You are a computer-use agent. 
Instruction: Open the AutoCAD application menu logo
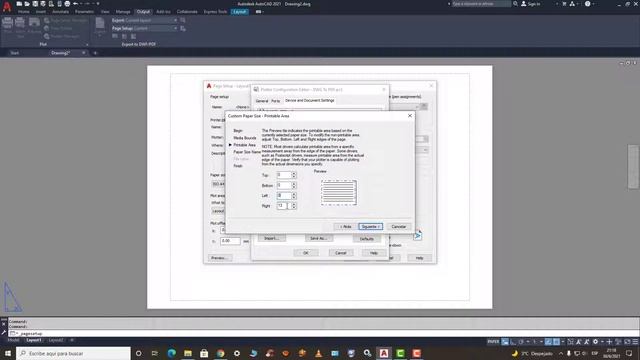[x=7, y=7]
